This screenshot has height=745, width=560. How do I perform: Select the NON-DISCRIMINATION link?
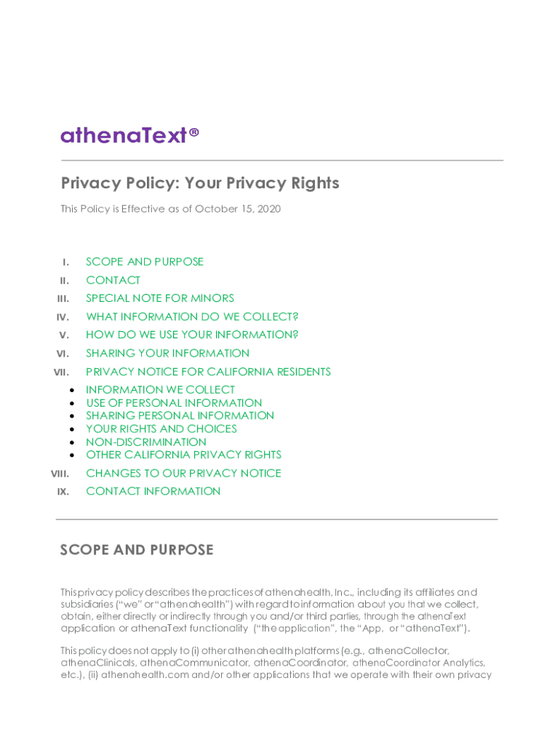[x=146, y=442]
